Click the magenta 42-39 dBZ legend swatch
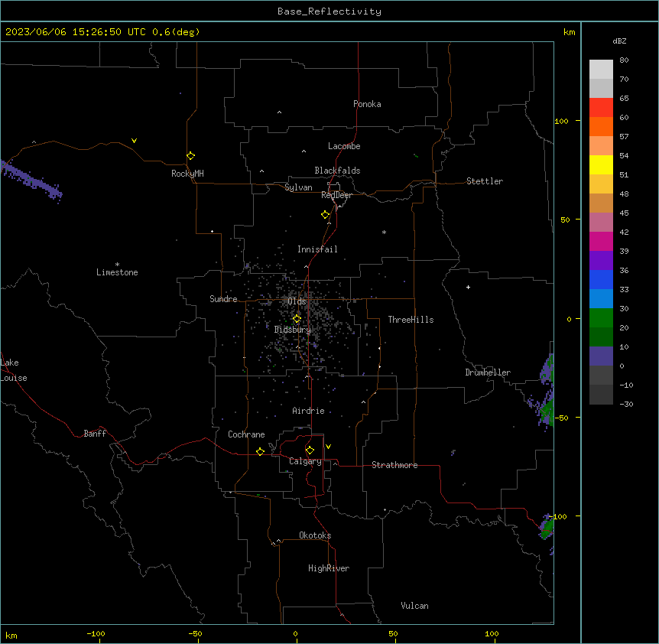 click(x=601, y=241)
